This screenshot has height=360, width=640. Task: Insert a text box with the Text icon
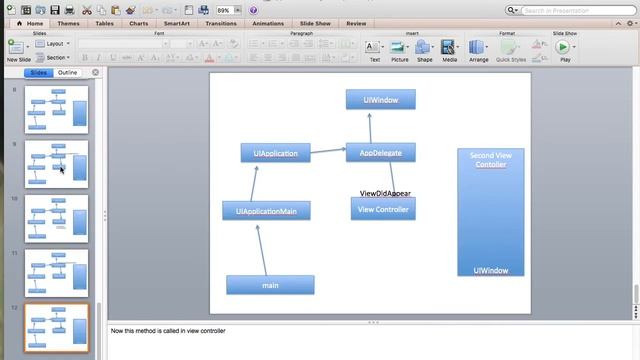[372, 47]
